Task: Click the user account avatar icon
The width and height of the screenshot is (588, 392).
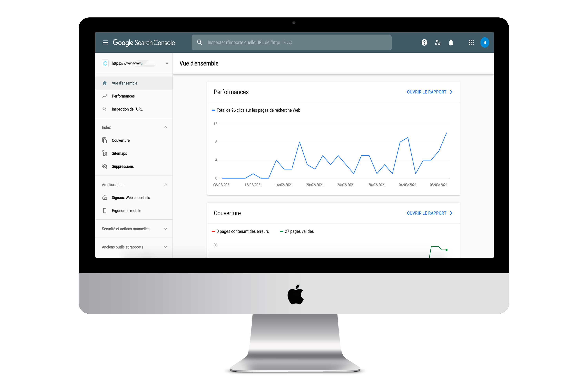Action: pos(484,43)
